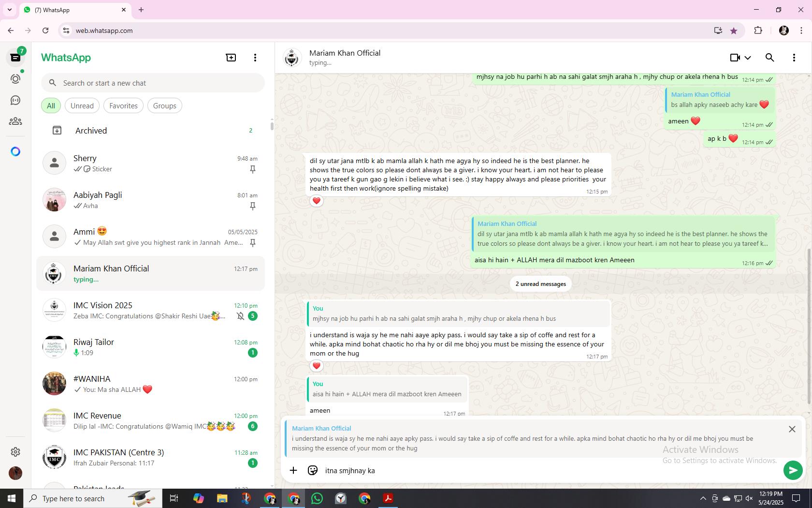Click the pin icon on Ammi's chat
This screenshot has width=812, height=508.
click(x=252, y=242)
